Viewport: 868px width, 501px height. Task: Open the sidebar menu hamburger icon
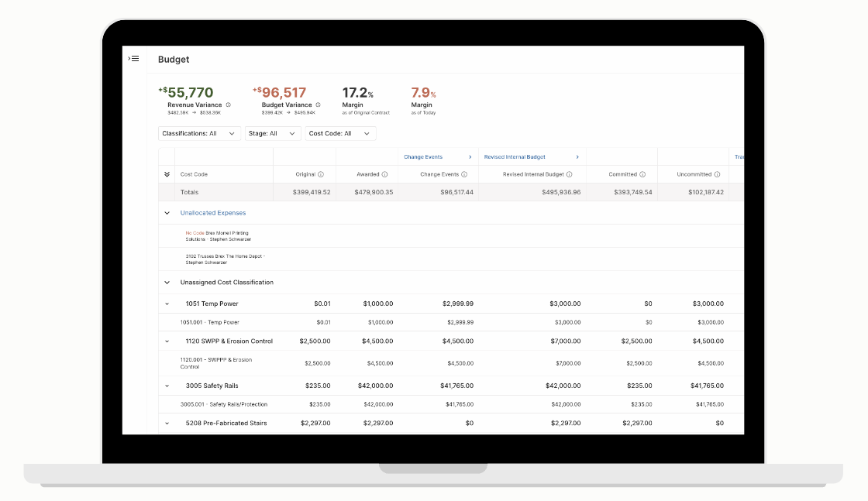click(133, 59)
